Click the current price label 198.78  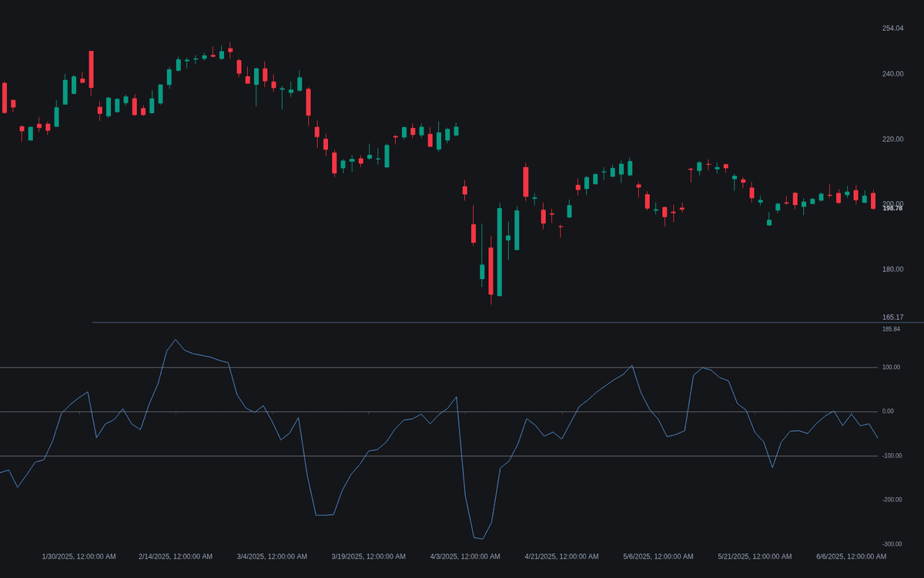click(892, 209)
